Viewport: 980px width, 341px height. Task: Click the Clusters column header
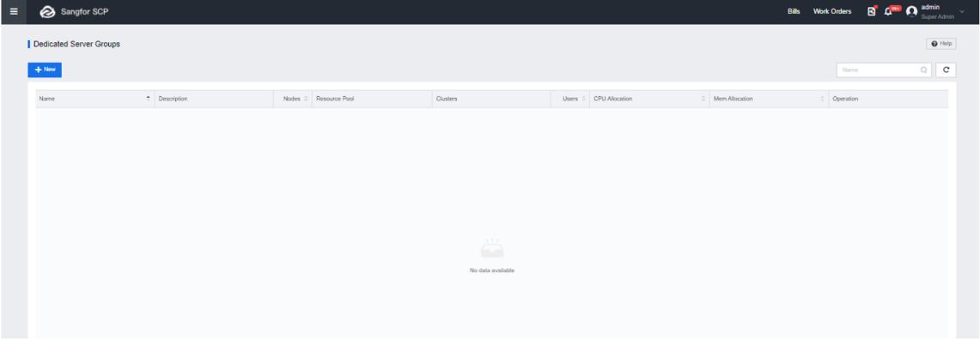[x=490, y=99]
